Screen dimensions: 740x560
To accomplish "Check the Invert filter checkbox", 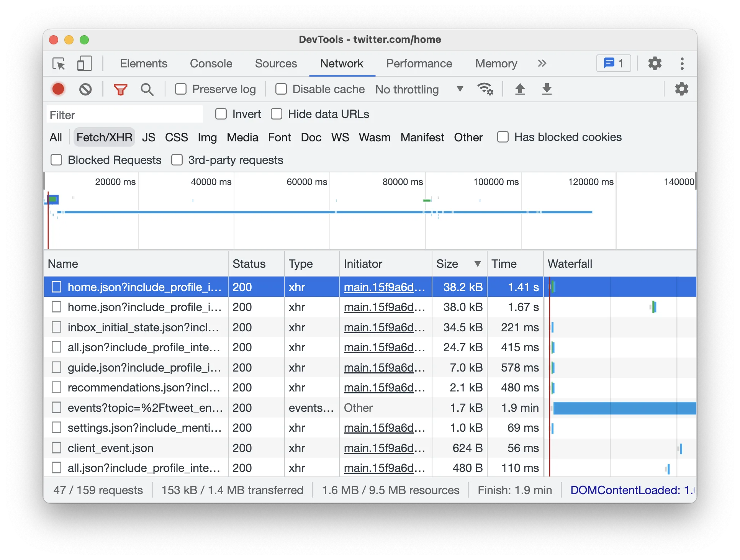I will click(x=221, y=114).
